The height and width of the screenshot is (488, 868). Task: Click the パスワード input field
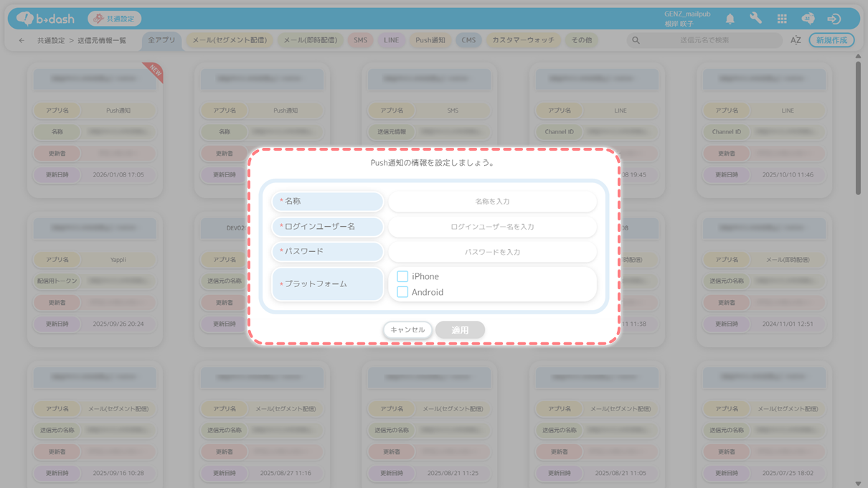[492, 252]
